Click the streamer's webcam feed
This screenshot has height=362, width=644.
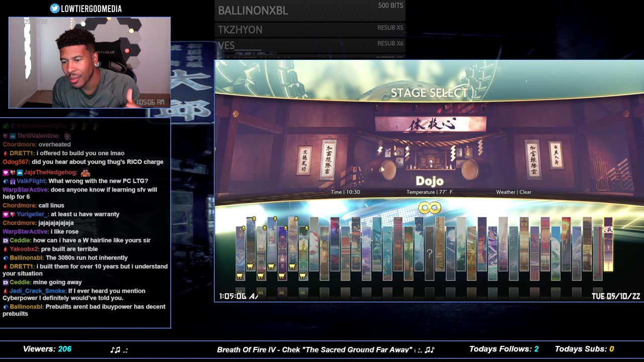click(x=90, y=62)
